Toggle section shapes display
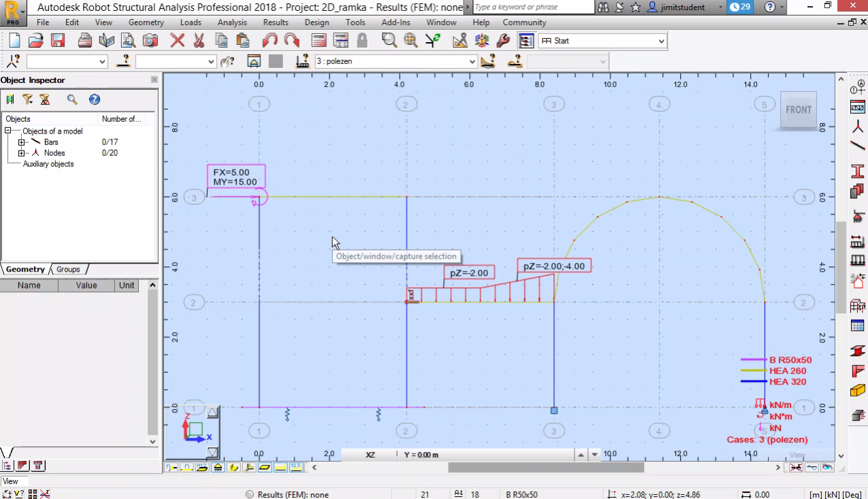This screenshot has height=499, width=868. [234, 468]
